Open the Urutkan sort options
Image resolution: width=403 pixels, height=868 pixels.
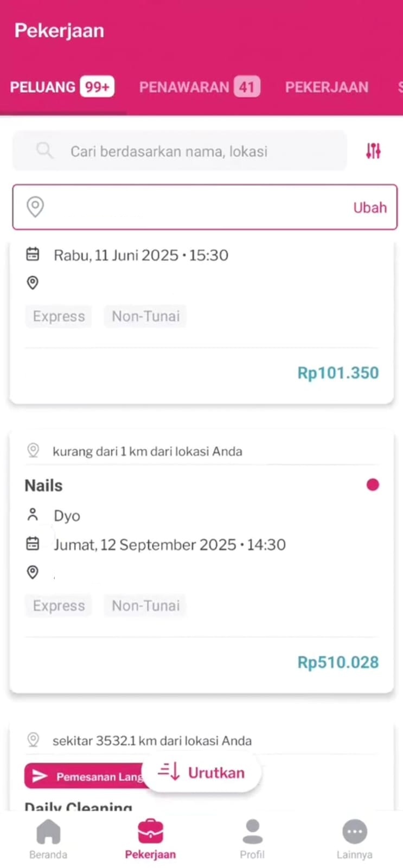click(x=202, y=772)
